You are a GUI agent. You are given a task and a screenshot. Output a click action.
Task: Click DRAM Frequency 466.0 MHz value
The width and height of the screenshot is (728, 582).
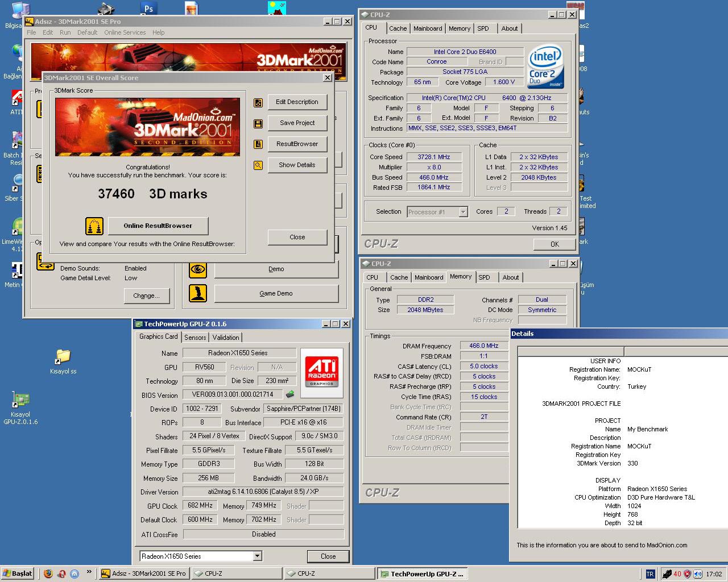484,346
